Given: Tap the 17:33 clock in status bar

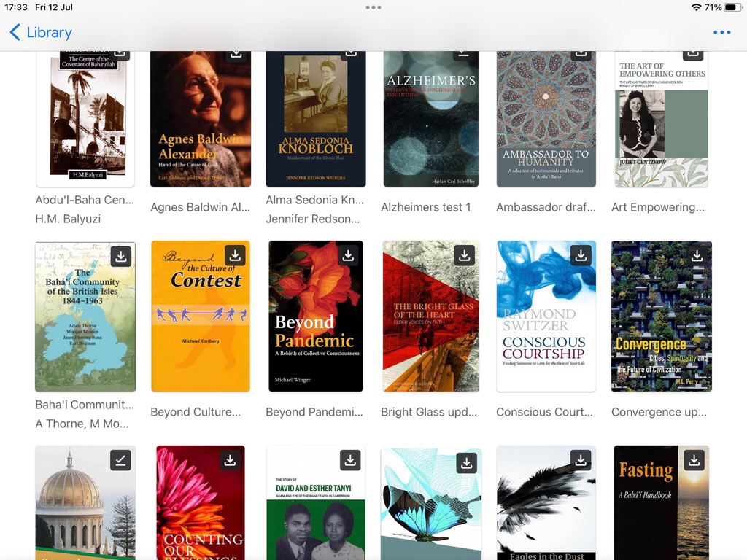Looking at the screenshot, I should 16,7.
